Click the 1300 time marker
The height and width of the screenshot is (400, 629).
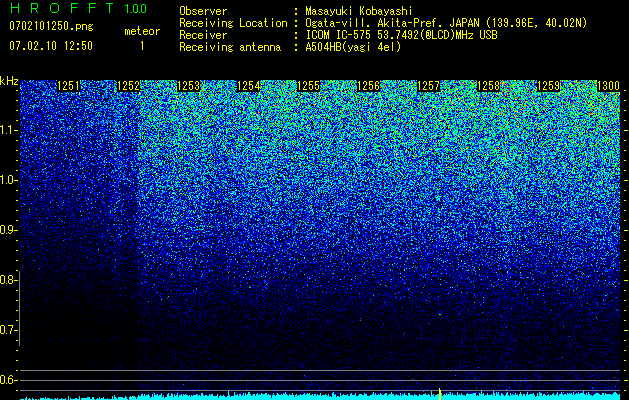point(609,86)
